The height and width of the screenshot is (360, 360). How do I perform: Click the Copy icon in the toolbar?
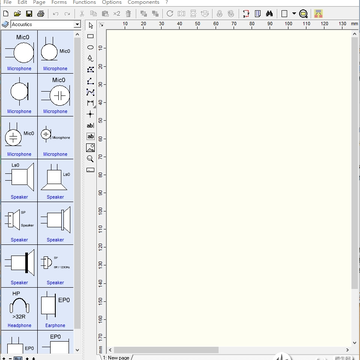point(93,14)
